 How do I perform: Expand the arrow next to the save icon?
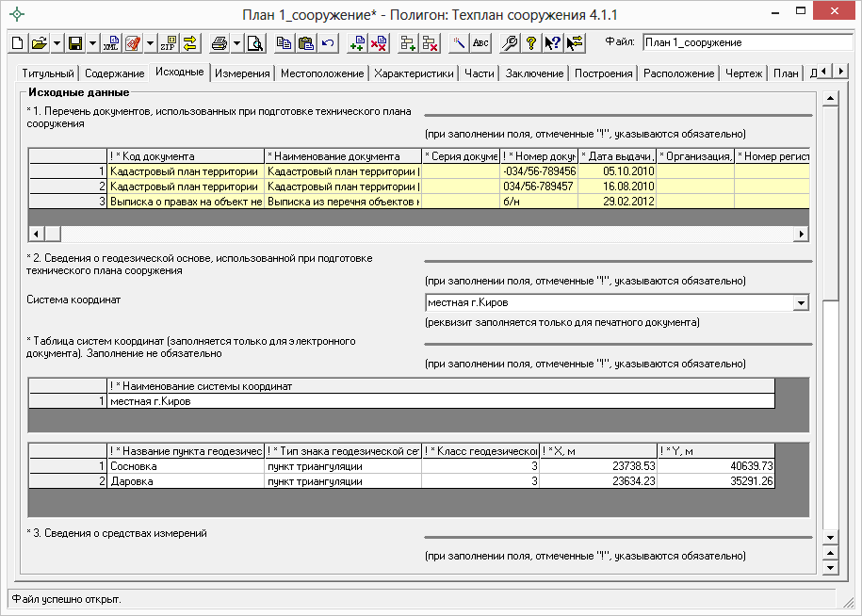point(91,43)
